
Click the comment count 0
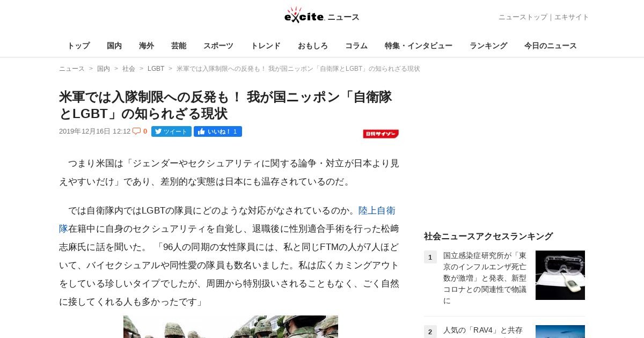coord(145,131)
